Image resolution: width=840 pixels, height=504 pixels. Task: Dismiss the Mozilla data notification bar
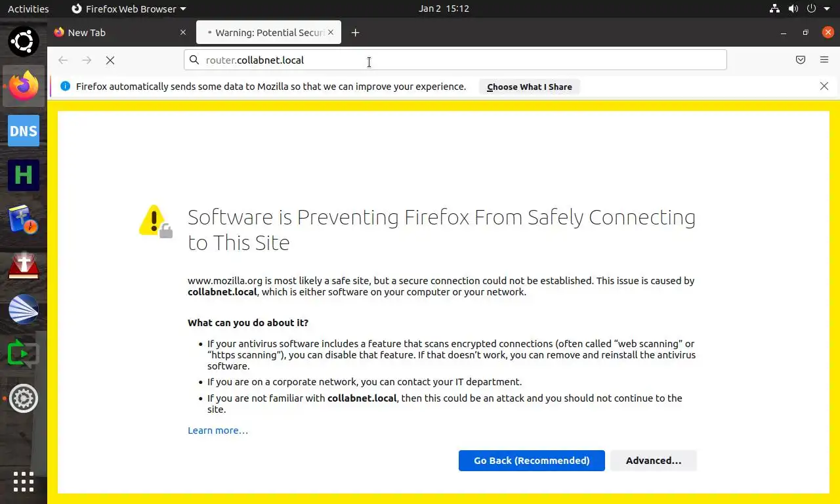pyautogui.click(x=824, y=86)
